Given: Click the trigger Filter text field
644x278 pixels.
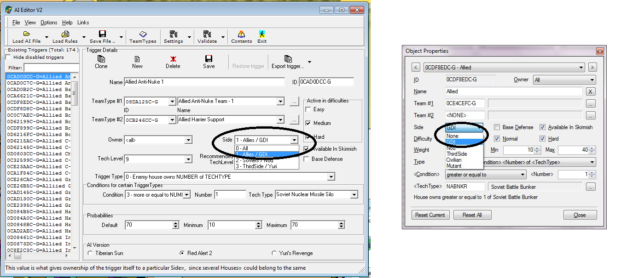Looking at the screenshot, I should [x=51, y=68].
